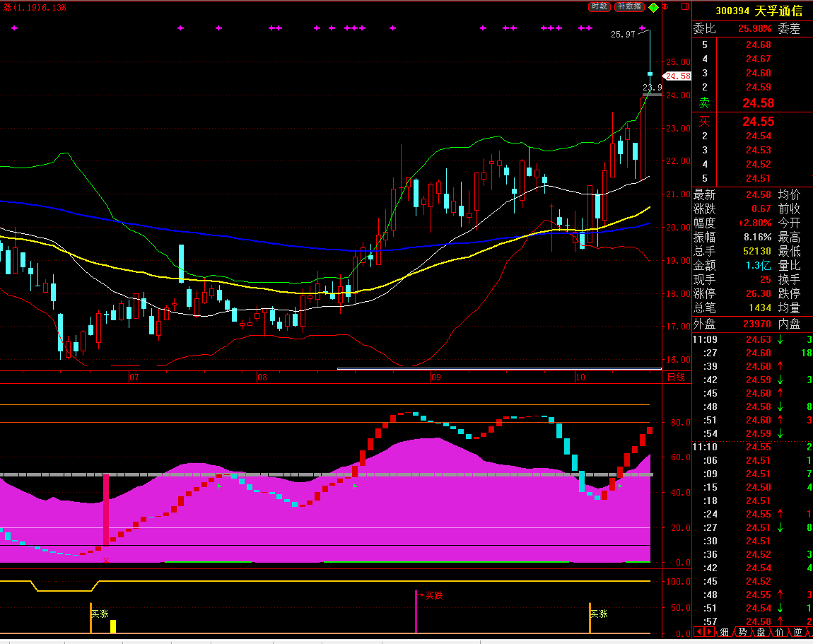Image resolution: width=813 pixels, height=644 pixels.
Task: Click the green diamond info icon
Action: [x=654, y=7]
